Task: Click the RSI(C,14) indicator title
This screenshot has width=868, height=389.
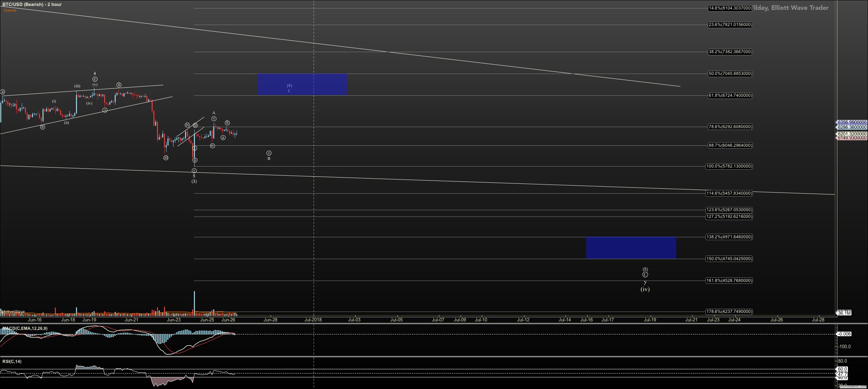Action: coord(12,362)
